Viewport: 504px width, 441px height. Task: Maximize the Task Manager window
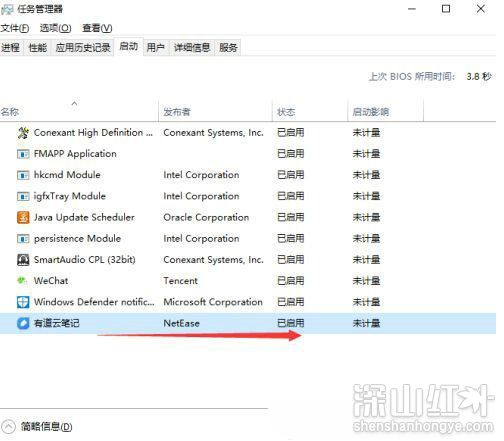[x=446, y=9]
